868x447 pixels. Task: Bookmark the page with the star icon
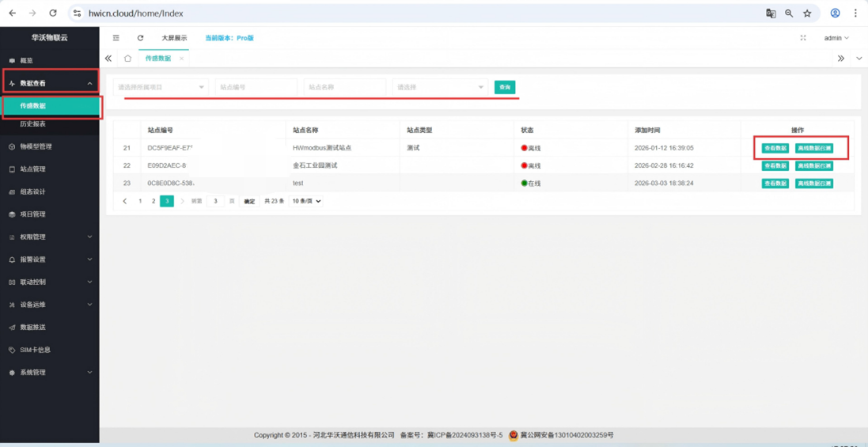(x=807, y=13)
